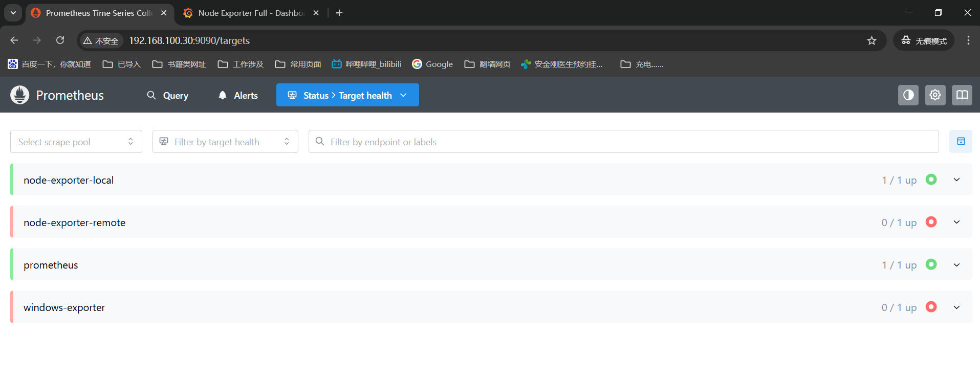The width and height of the screenshot is (980, 379).
Task: Open the Baidu bookmark
Action: point(50,64)
